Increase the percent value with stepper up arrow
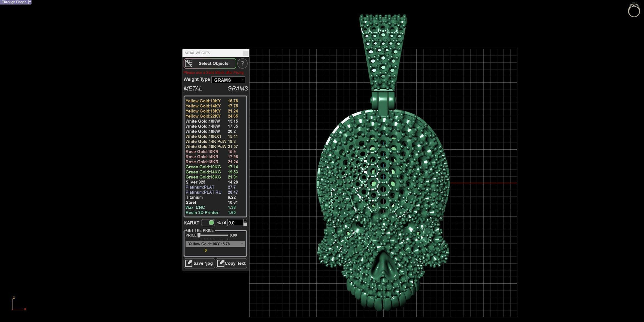The image size is (644, 322). point(245,221)
